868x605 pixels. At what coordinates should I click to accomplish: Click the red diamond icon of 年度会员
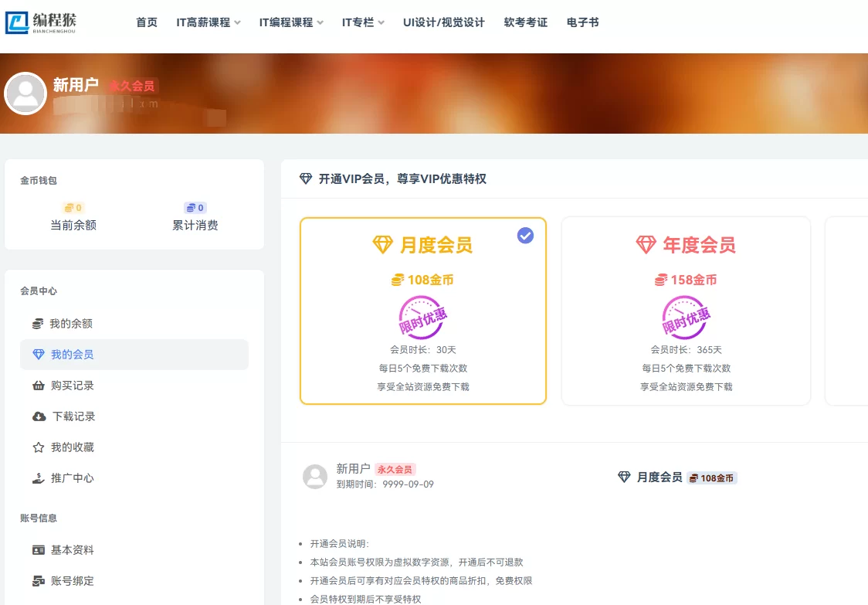646,244
